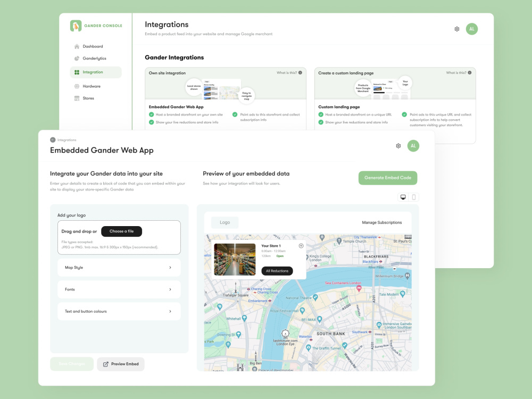The image size is (532, 399).
Task: Click the Dashboard home icon
Action: pyautogui.click(x=77, y=46)
